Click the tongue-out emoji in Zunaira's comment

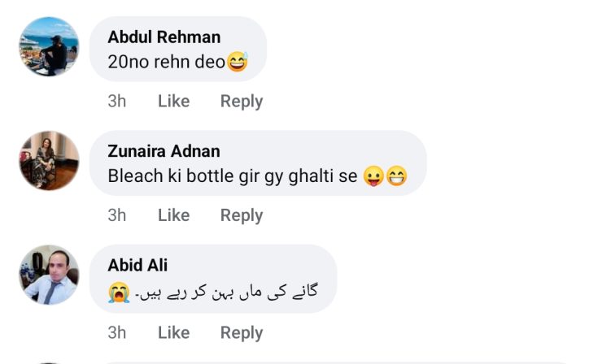[373, 175]
